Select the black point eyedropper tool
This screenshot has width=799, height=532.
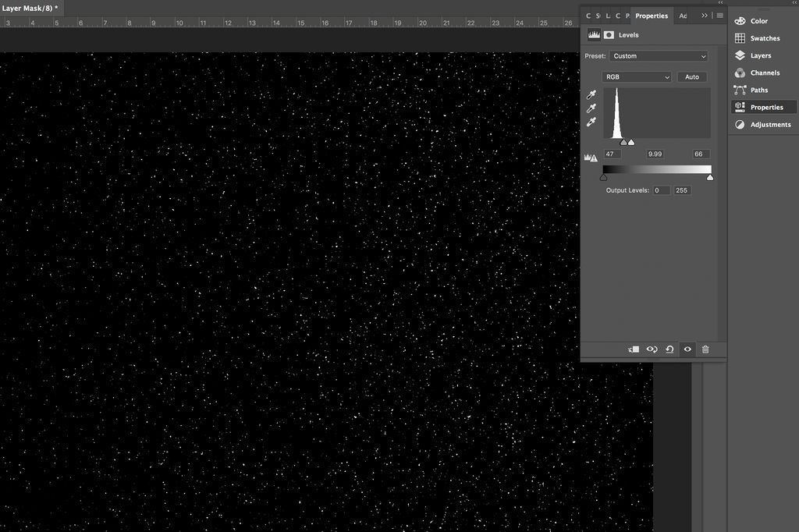pyautogui.click(x=591, y=94)
